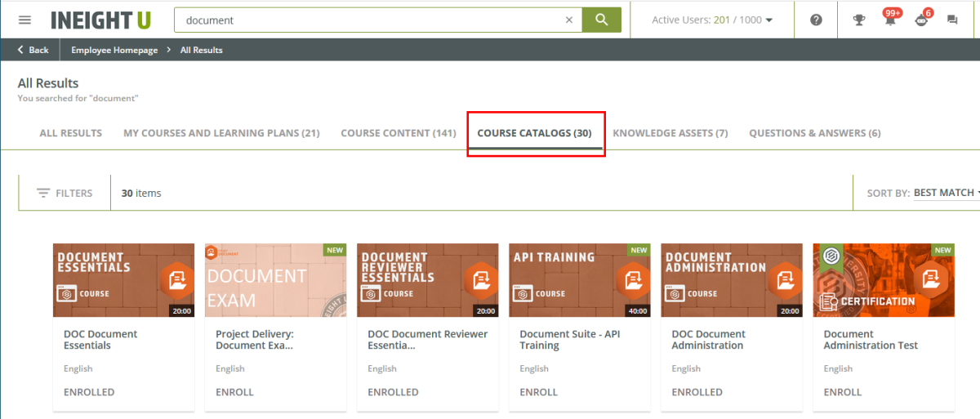Click inside the search input field

[x=367, y=20]
